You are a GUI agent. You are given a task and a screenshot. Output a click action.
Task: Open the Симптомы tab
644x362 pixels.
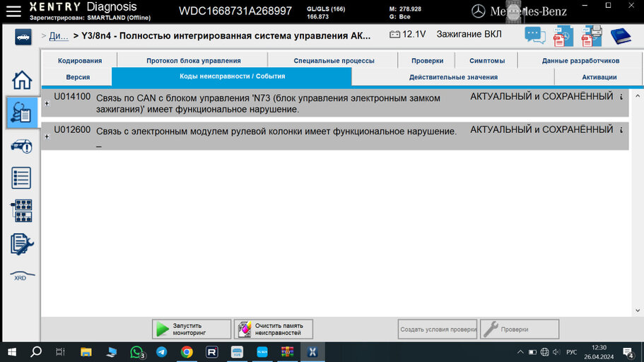487,60
